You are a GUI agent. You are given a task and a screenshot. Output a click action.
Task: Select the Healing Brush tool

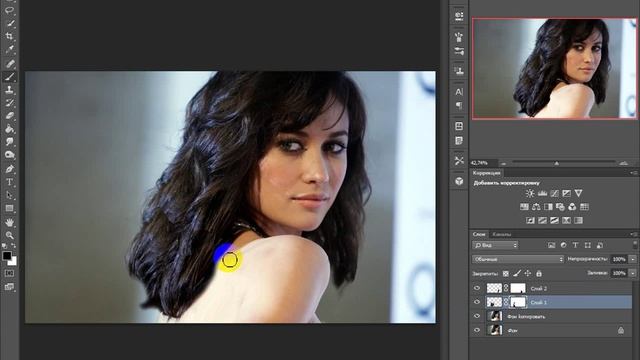9,63
